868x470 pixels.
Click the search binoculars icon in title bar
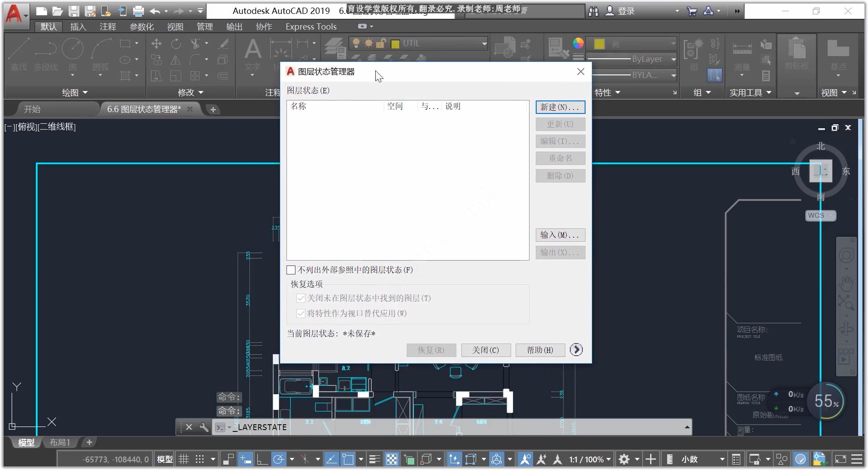click(x=593, y=11)
